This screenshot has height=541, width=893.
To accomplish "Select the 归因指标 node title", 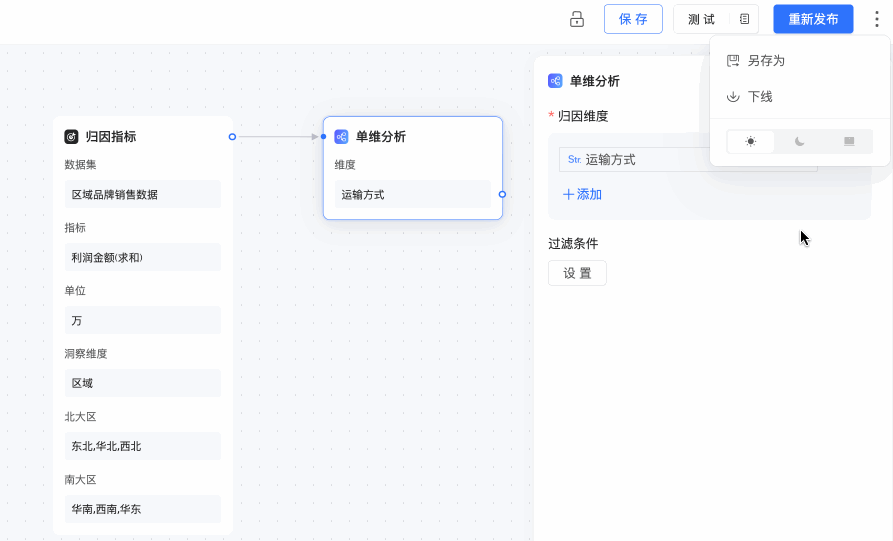I will [x=110, y=137].
